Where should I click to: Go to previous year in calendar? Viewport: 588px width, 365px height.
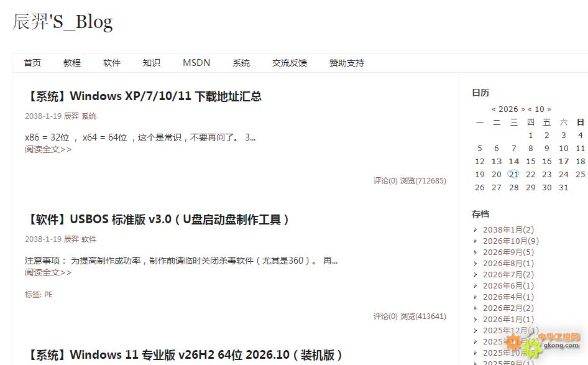494,109
